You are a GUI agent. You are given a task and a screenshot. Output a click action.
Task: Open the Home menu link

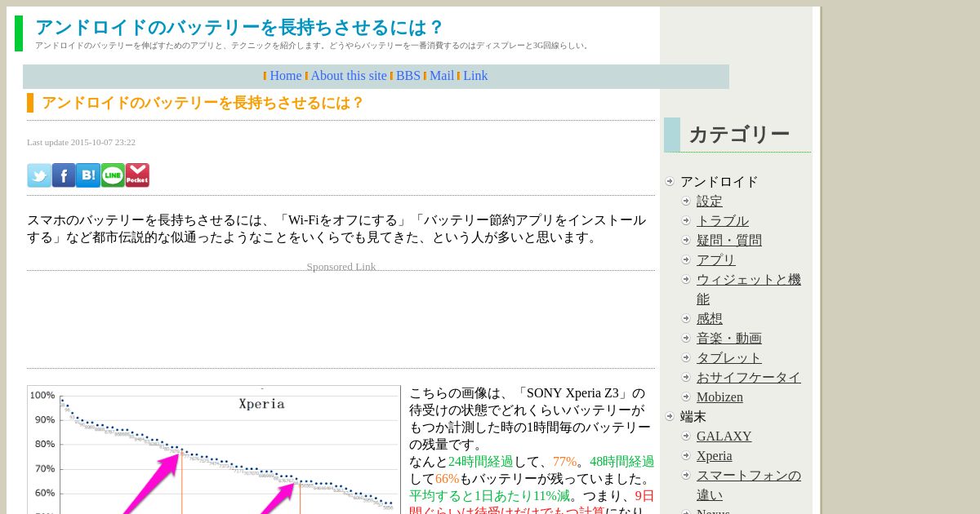click(286, 76)
